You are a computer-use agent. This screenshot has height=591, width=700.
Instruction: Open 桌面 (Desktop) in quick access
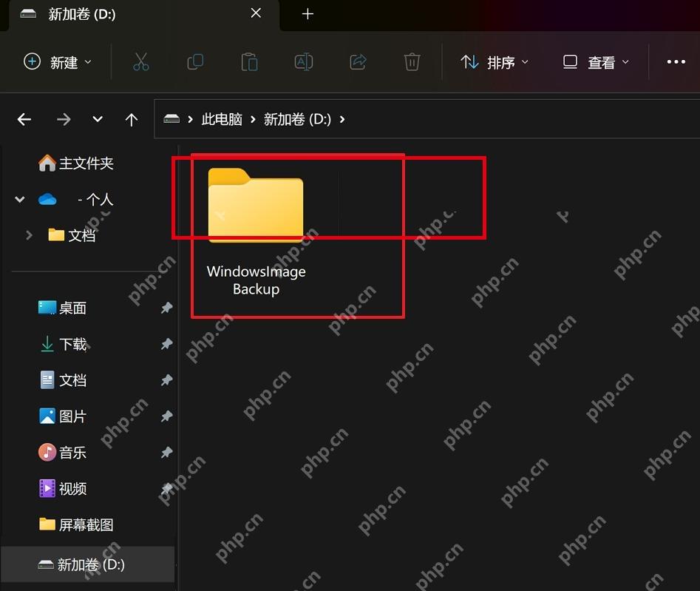(x=63, y=308)
